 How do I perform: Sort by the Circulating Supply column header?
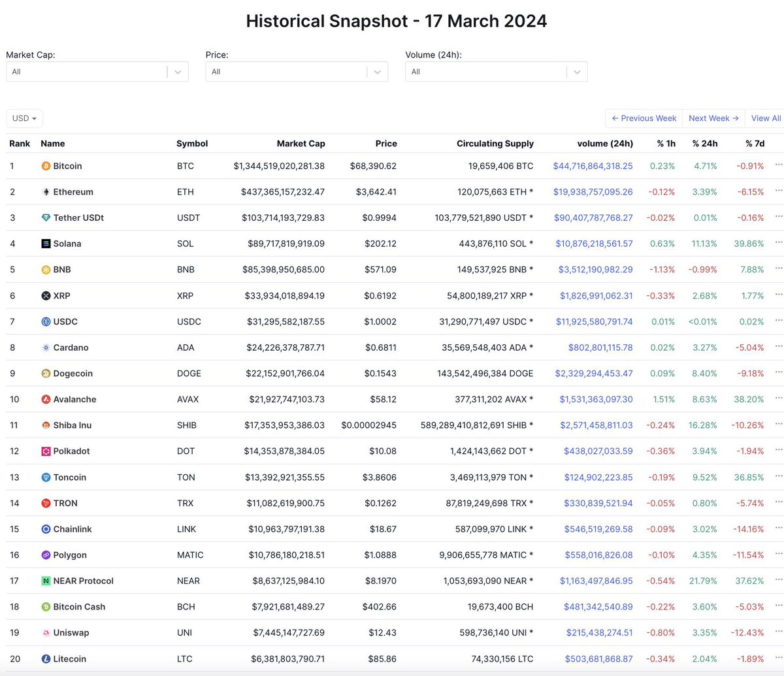point(495,144)
